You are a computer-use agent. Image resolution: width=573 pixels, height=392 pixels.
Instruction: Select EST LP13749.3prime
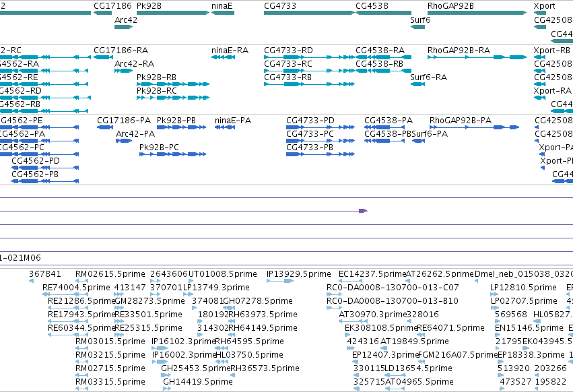pyautogui.click(x=216, y=288)
